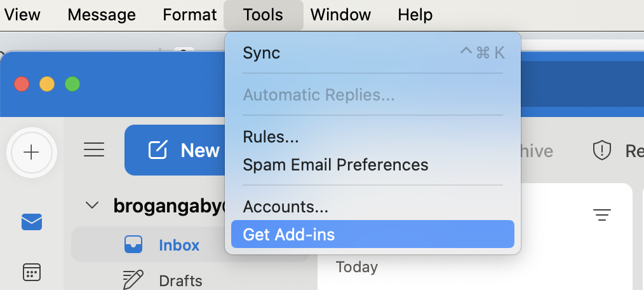Run Sync from the Tools menu
The image size is (644, 290).
pyautogui.click(x=262, y=53)
